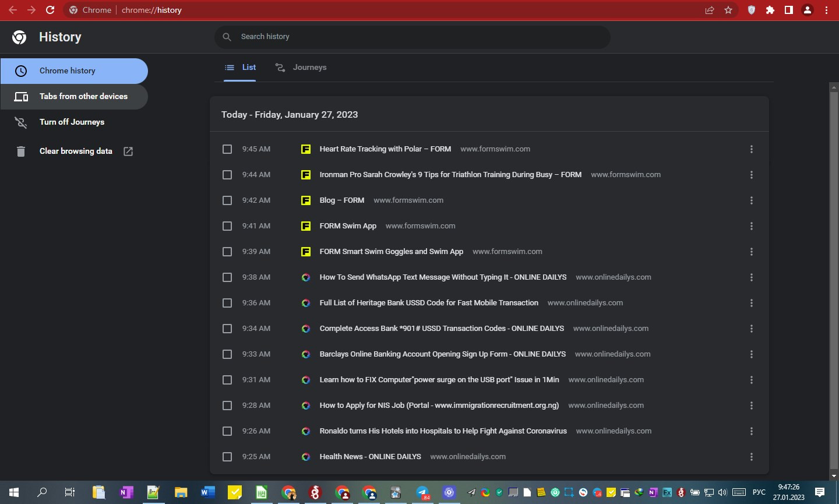This screenshot has width=839, height=504.
Task: Click the scrollbar down arrow
Action: (x=834, y=476)
